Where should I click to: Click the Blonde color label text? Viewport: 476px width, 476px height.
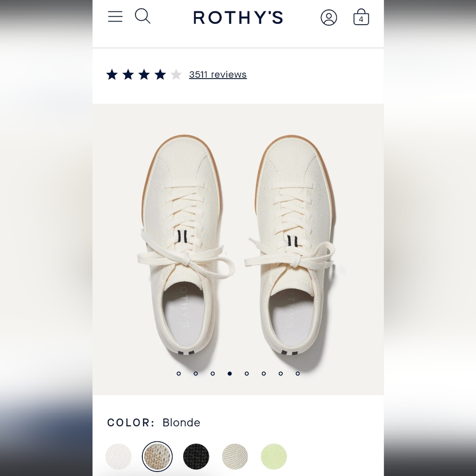[x=181, y=423]
